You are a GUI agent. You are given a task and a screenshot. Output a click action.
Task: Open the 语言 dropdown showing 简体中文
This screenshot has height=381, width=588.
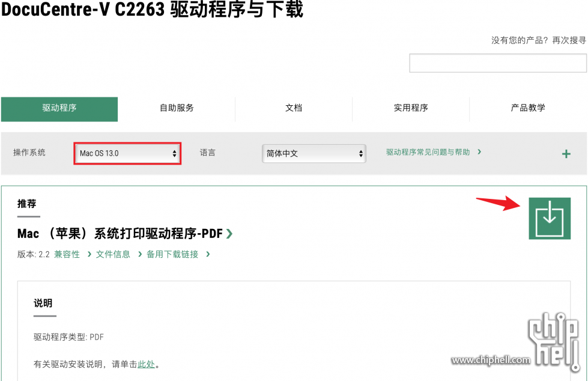[314, 153]
